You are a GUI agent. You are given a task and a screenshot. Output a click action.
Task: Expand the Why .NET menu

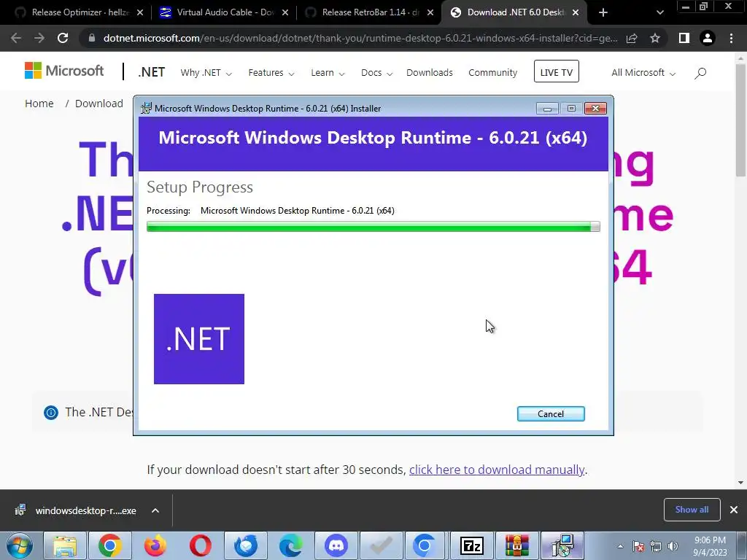[206, 73]
